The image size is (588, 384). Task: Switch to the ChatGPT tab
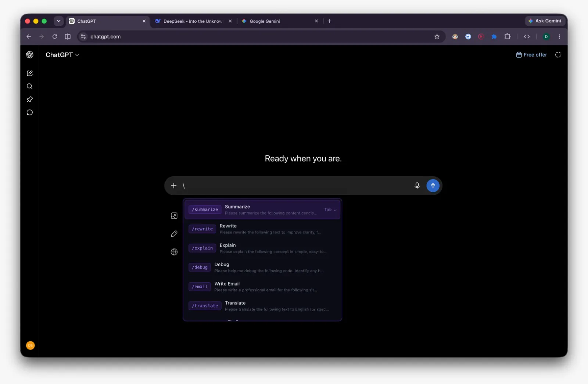click(x=107, y=21)
